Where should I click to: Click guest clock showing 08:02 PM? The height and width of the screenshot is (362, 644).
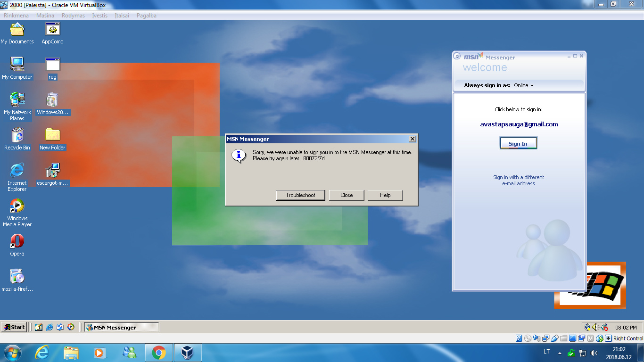click(x=626, y=328)
